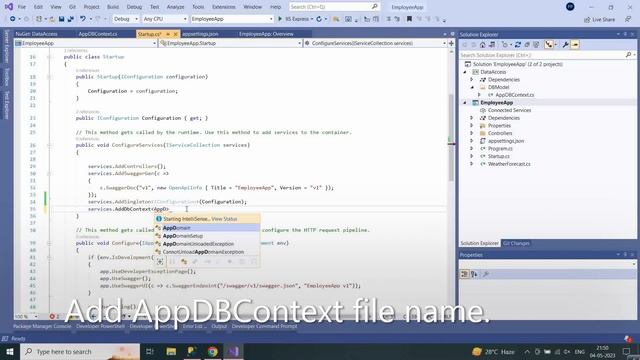Open the Package Manager Console tab
The width and height of the screenshot is (640, 360).
(42, 326)
